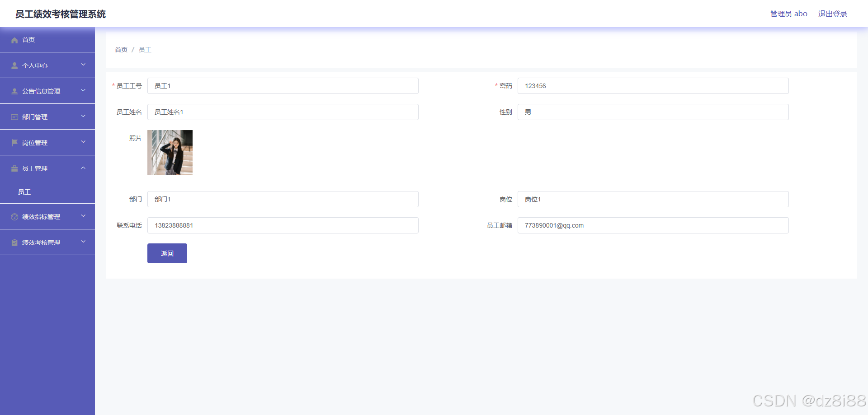The height and width of the screenshot is (415, 868).
Task: Select the person icon for 个人中心
Action: click(14, 65)
